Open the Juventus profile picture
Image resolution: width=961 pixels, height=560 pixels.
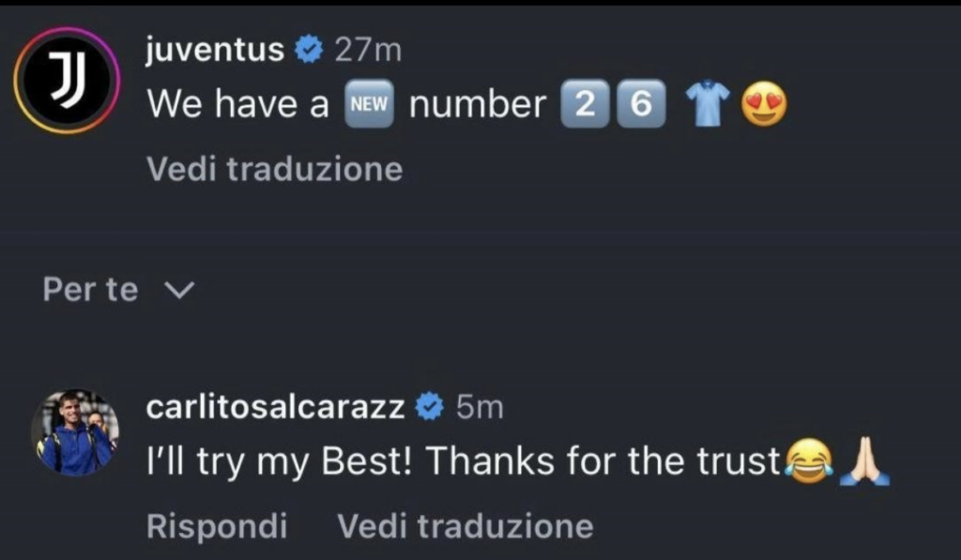[x=64, y=80]
